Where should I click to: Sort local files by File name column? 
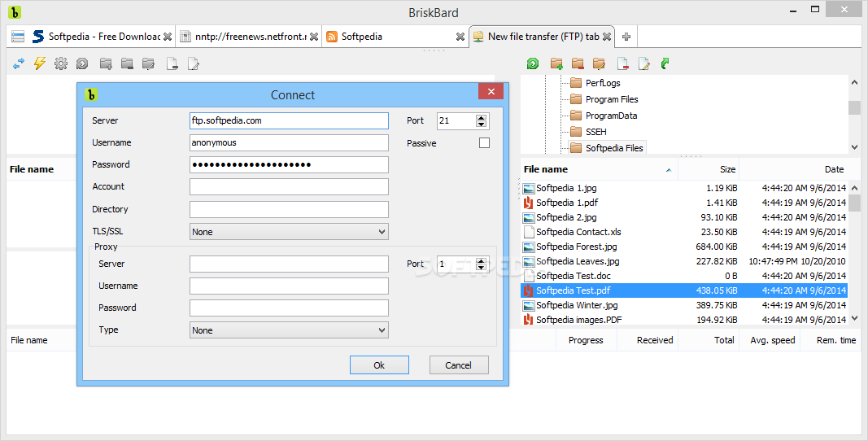599,169
